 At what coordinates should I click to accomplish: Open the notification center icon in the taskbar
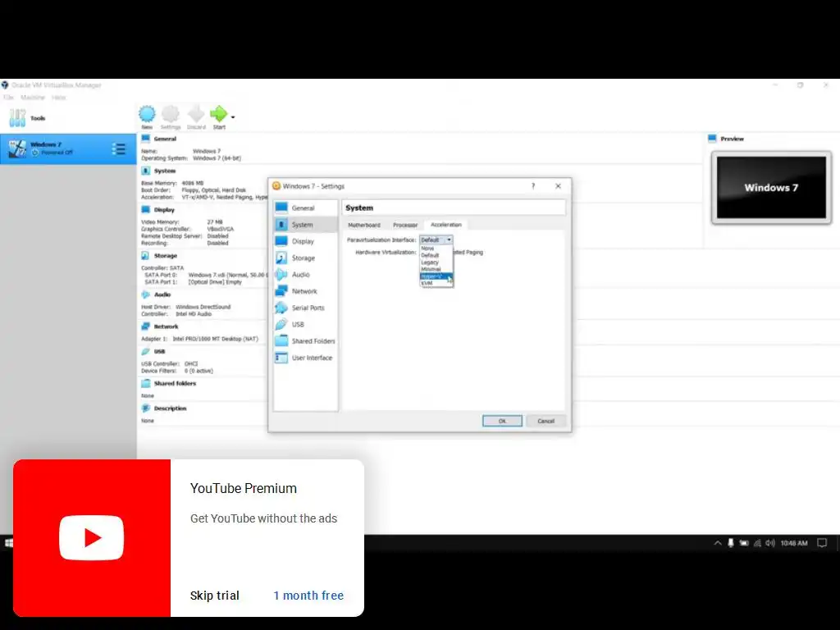[822, 543]
